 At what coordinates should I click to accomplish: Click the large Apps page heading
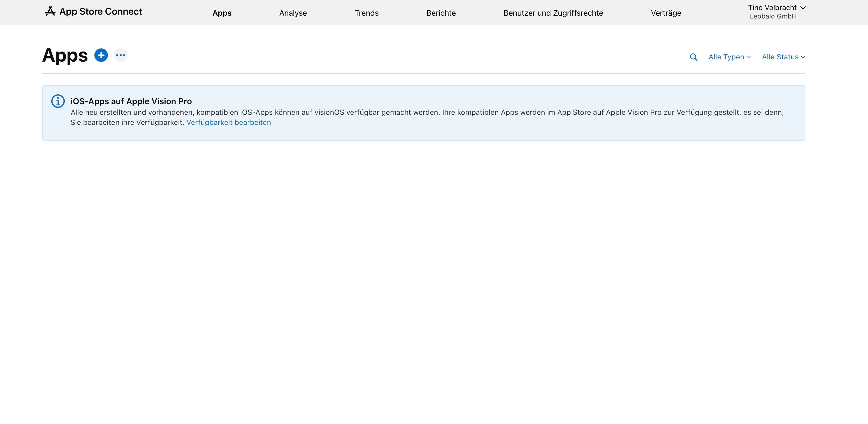65,55
